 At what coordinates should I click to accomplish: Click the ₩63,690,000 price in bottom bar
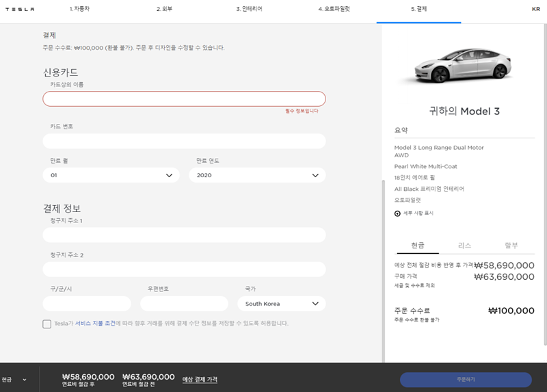[148, 377]
